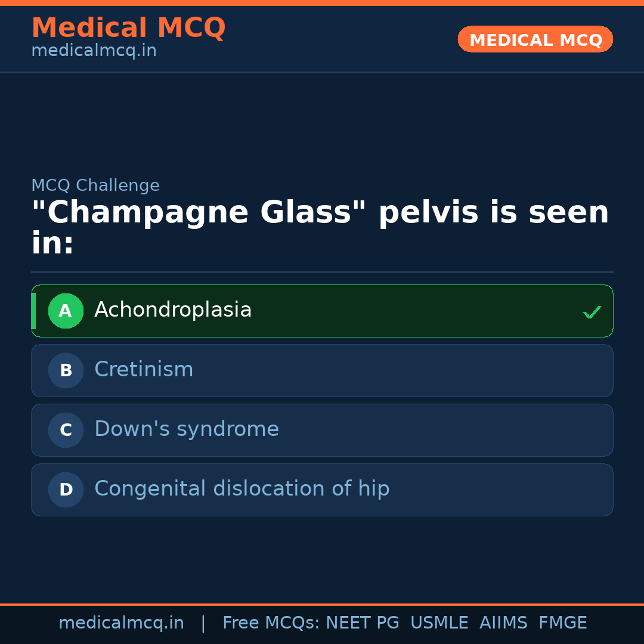644x644 pixels.
Task: Click the MCQ Challenge label
Action: tap(95, 185)
